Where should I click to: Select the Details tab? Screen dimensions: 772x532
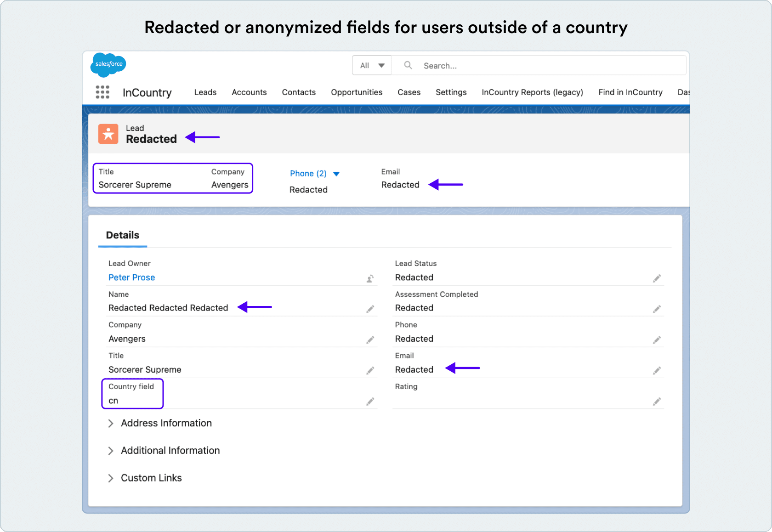(122, 235)
